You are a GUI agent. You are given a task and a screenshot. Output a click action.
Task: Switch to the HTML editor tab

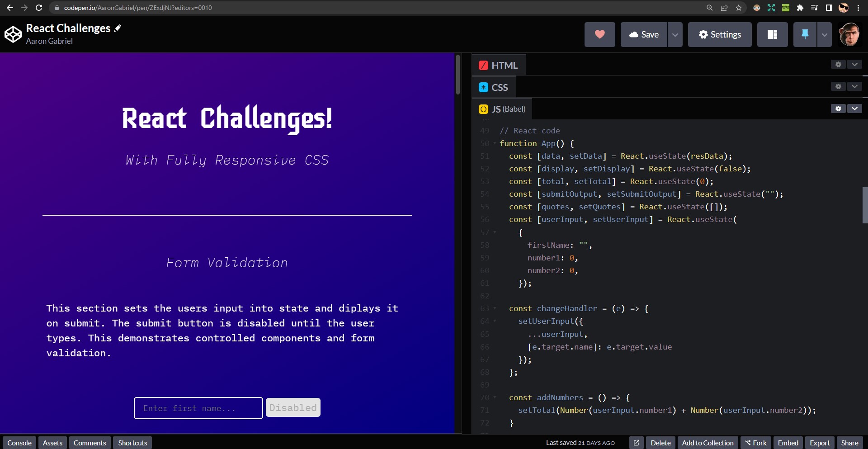click(499, 65)
